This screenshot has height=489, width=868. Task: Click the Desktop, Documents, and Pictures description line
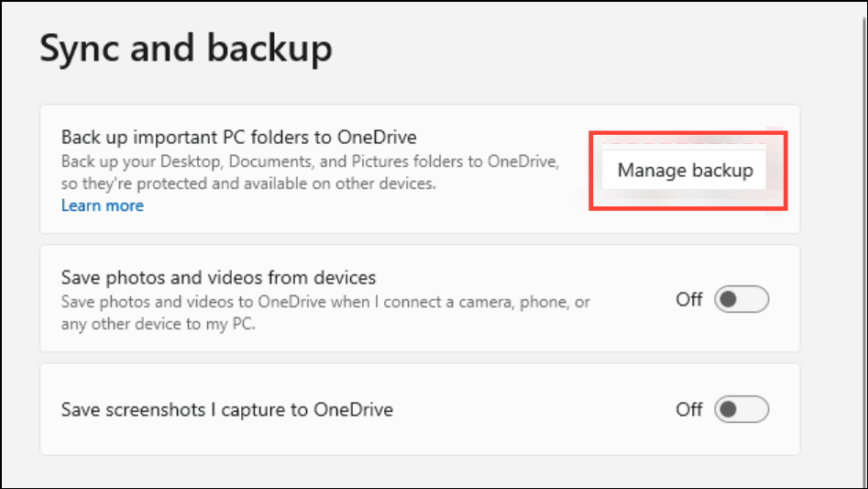point(310,162)
